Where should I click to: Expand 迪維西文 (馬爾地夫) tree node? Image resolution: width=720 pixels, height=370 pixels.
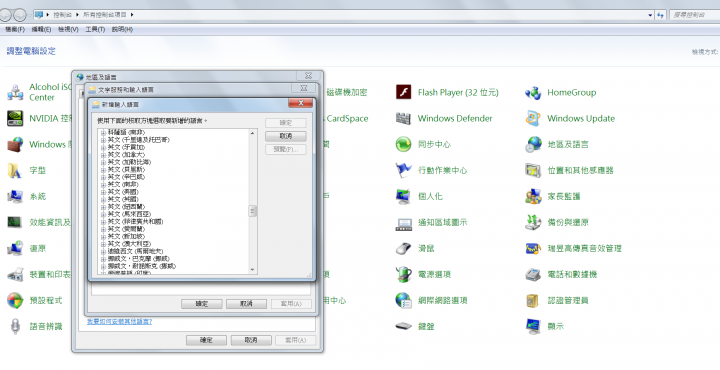click(x=103, y=252)
